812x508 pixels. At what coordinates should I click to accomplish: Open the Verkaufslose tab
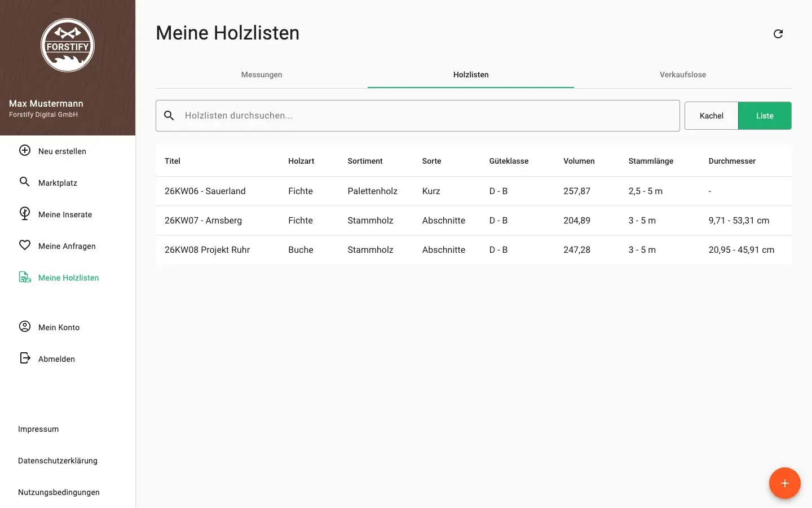point(683,75)
